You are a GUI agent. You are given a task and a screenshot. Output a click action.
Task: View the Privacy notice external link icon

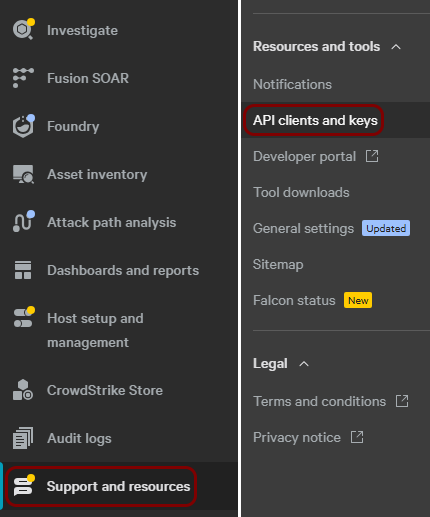pyautogui.click(x=357, y=437)
